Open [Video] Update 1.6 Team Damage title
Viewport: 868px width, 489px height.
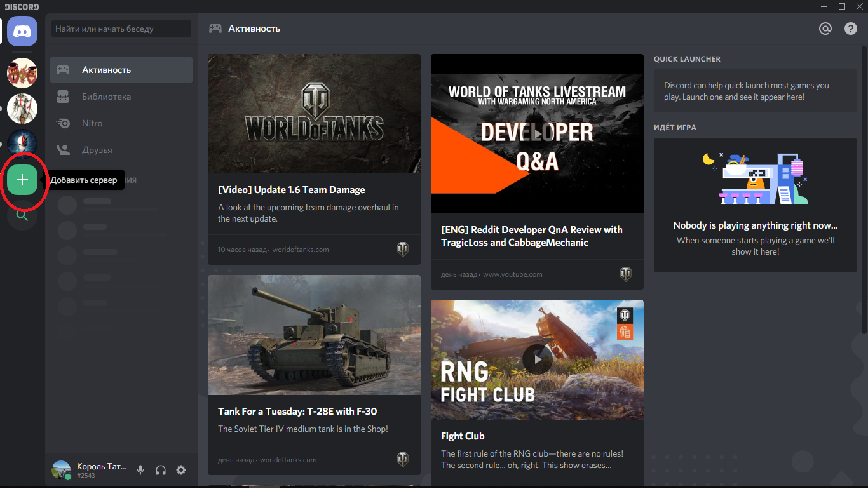point(292,190)
